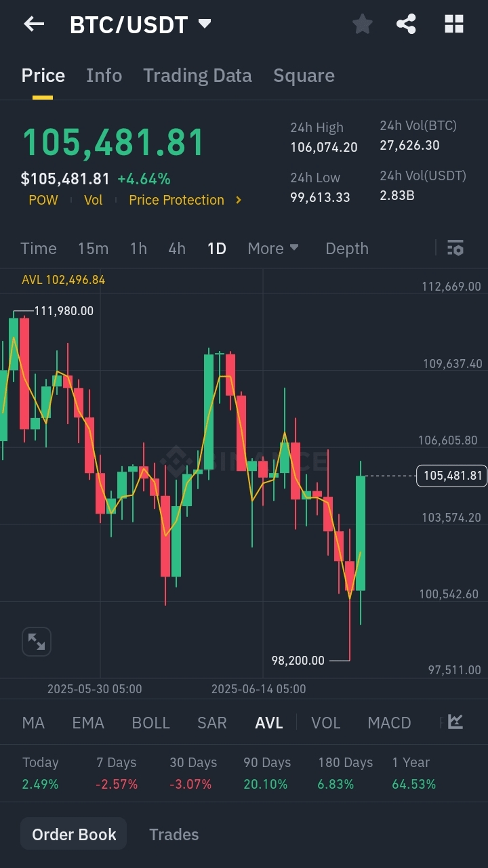Select the Order Book button

tap(74, 834)
